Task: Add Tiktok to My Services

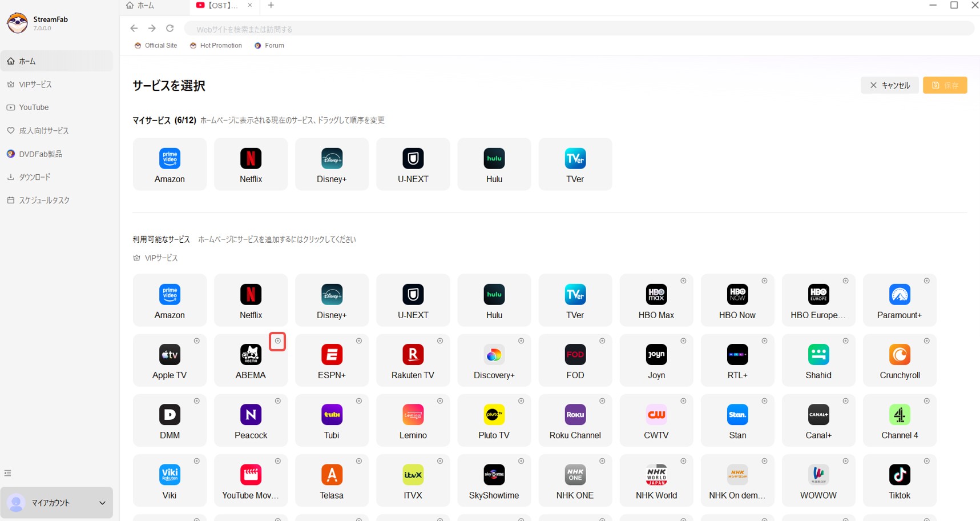Action: (x=926, y=460)
